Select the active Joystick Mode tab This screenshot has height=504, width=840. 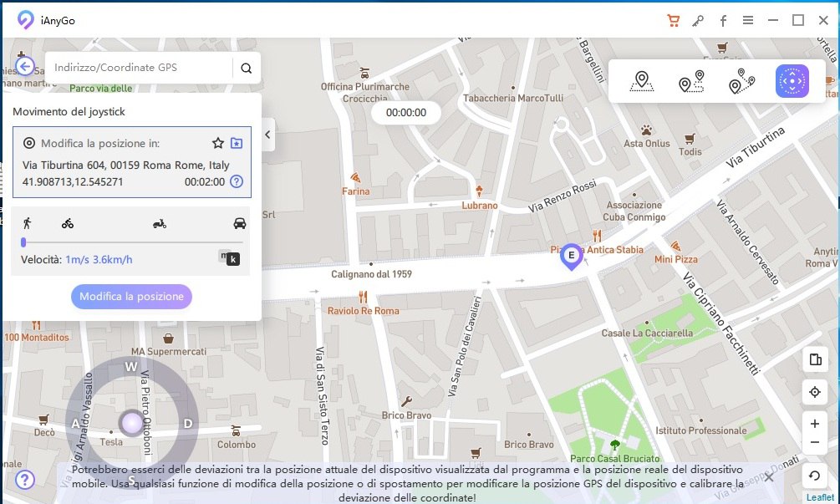tap(792, 82)
